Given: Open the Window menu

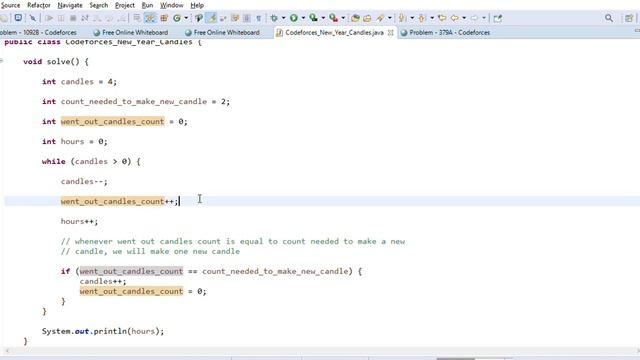Looking at the screenshot, I should pyautogui.click(x=171, y=5).
